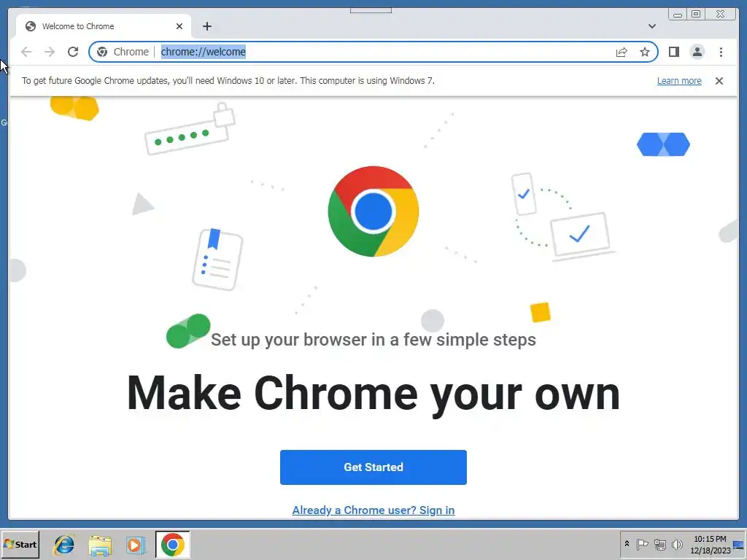The image size is (747, 560).
Task: Reload the current page
Action: [x=73, y=52]
